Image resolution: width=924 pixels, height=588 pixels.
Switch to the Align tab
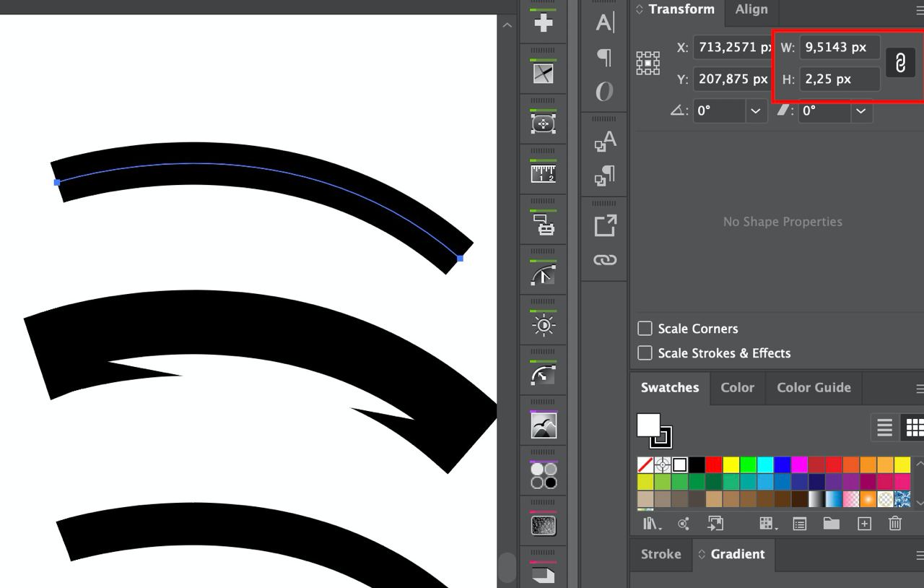[x=751, y=9]
